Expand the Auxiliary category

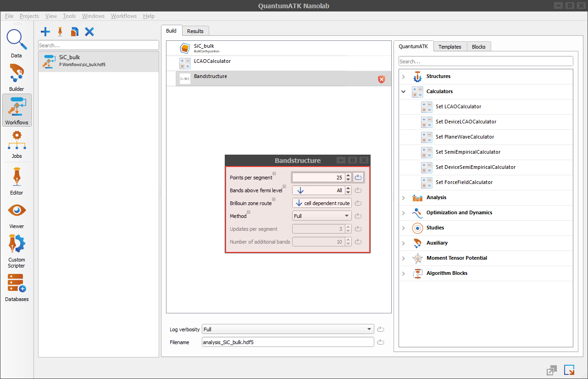[404, 243]
